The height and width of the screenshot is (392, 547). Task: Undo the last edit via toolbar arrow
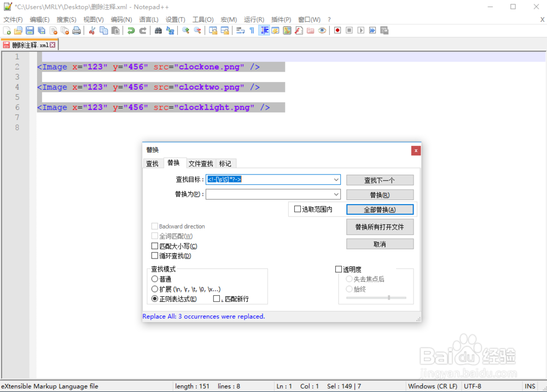pos(130,31)
